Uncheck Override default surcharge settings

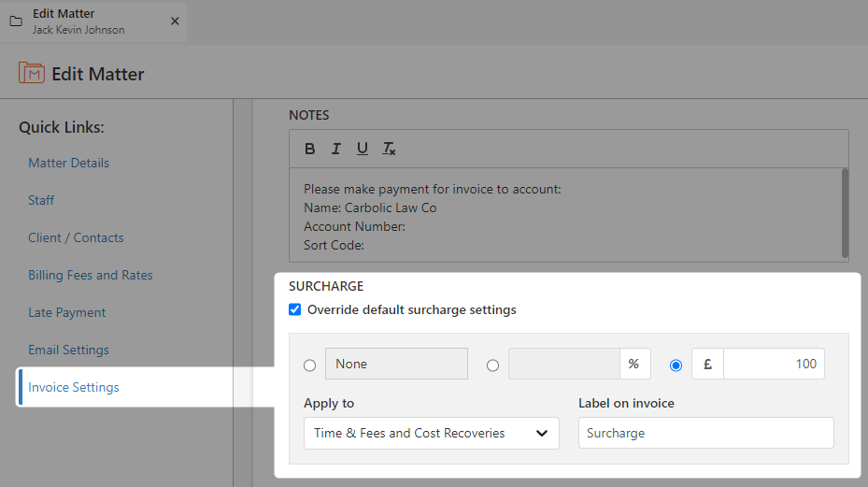pos(295,309)
